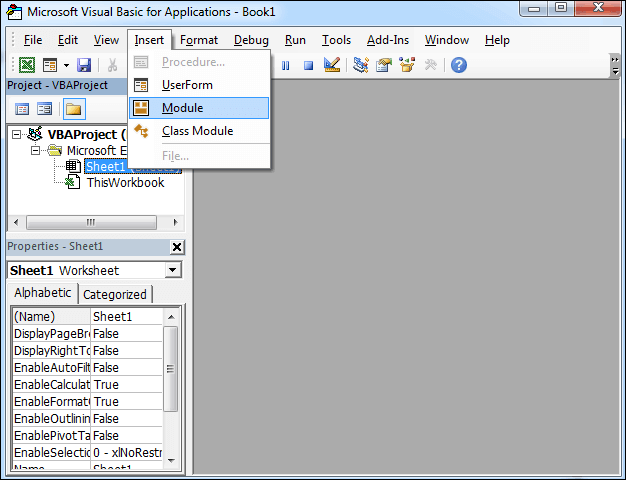Screen dimensions: 626x480
Task: Click the Save toolbar icon
Action: [x=83, y=65]
